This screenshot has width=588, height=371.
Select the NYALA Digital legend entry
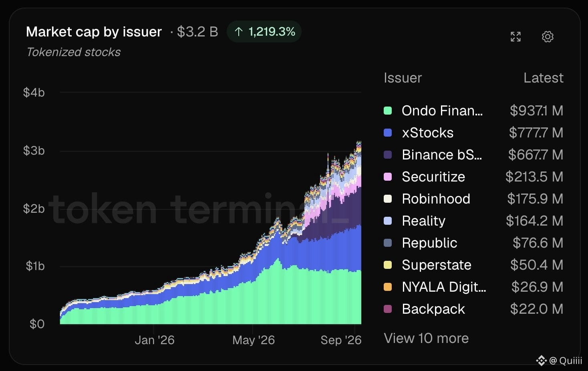pos(473,287)
